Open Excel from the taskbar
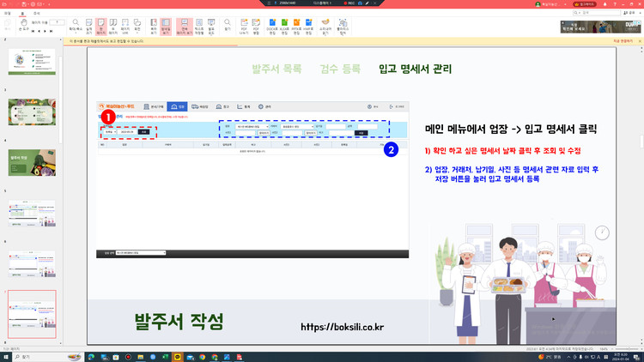Screen dimensions: 644x362 165,357
